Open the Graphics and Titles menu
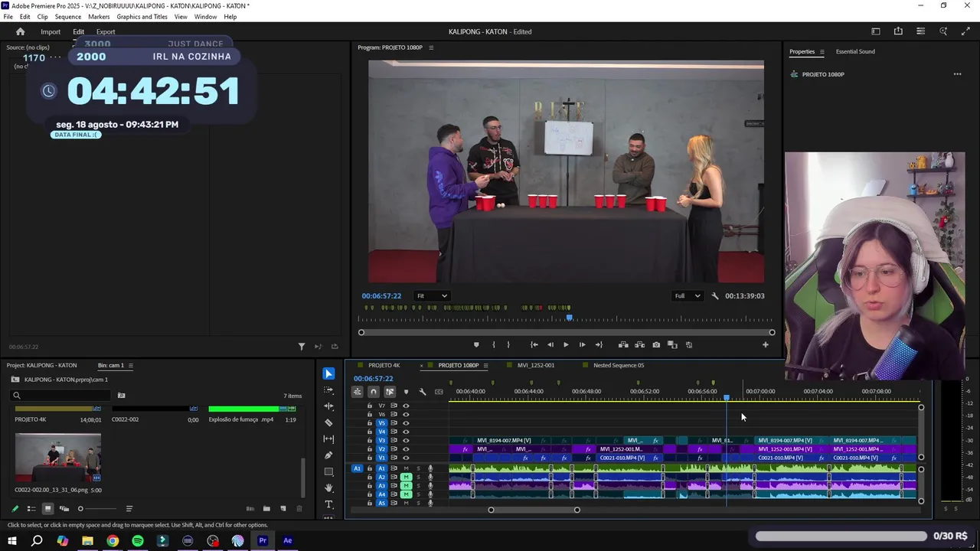The width and height of the screenshot is (980, 551). [x=142, y=17]
